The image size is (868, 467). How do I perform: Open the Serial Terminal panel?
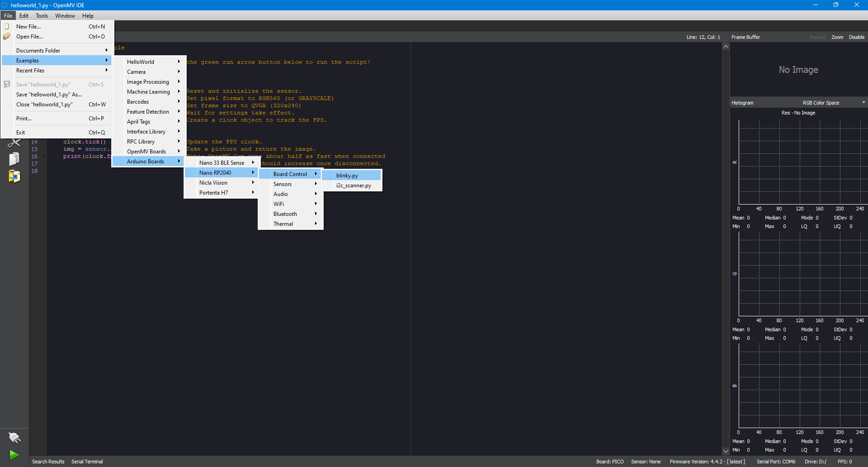tap(87, 462)
